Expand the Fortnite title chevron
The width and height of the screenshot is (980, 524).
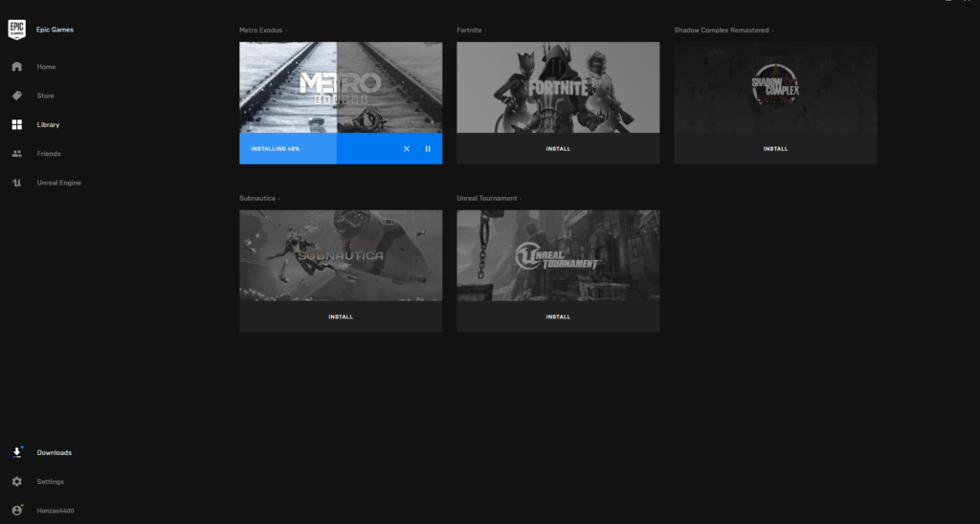click(x=485, y=31)
